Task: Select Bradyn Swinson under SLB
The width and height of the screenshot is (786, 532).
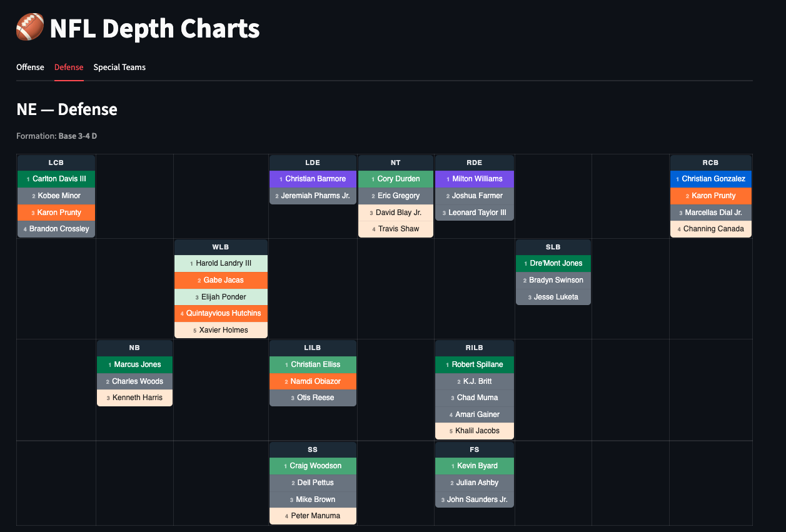Action: pyautogui.click(x=553, y=280)
